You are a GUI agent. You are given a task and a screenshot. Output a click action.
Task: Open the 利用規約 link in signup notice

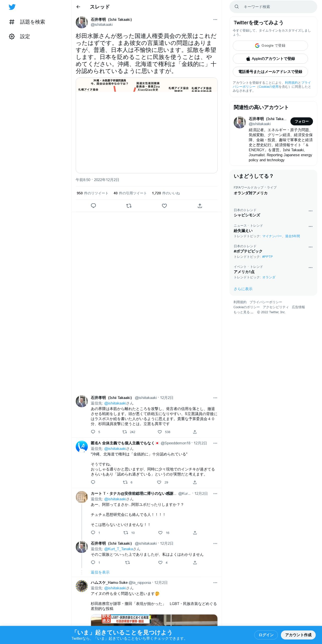coord(291,83)
